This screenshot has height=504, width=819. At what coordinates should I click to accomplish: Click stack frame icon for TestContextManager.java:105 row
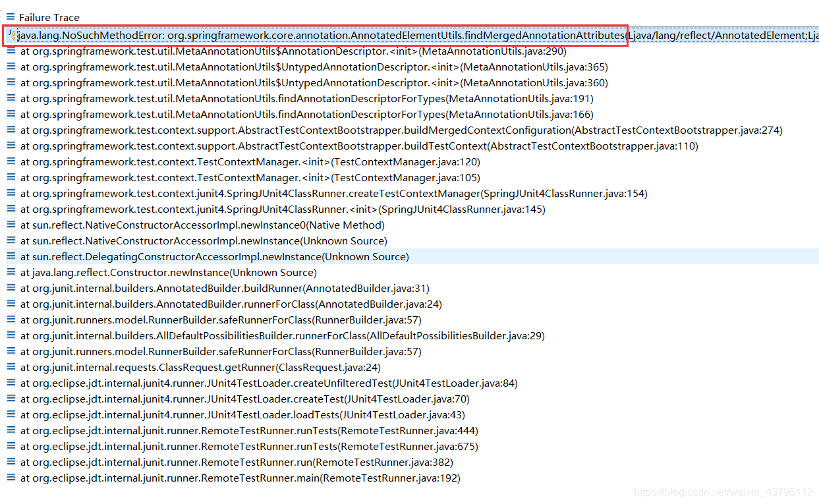tap(11, 177)
